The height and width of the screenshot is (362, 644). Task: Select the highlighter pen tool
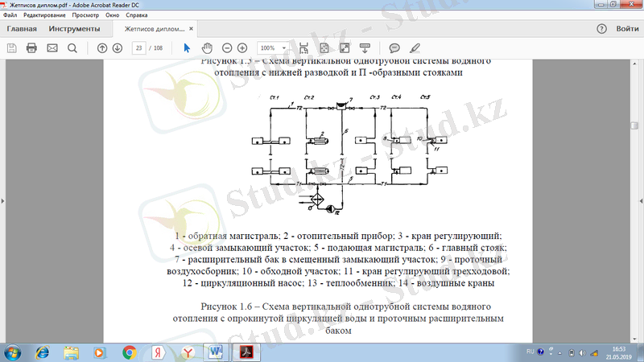pyautogui.click(x=415, y=48)
